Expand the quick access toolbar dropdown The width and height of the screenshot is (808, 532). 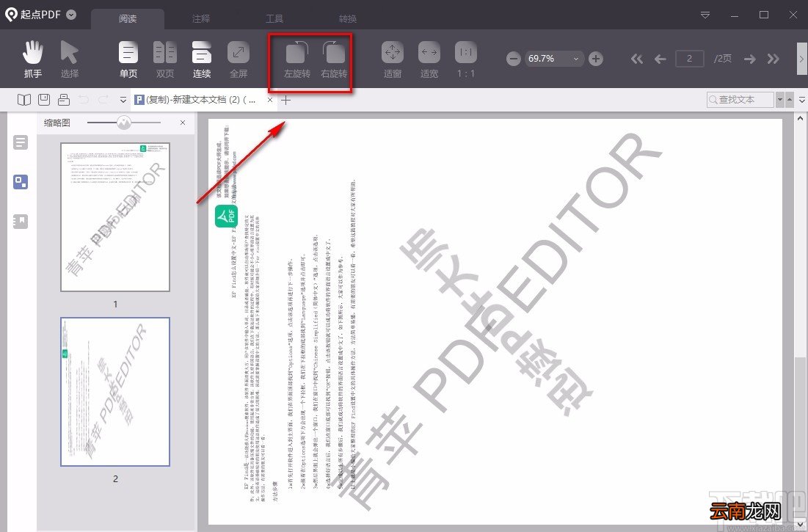point(123,100)
